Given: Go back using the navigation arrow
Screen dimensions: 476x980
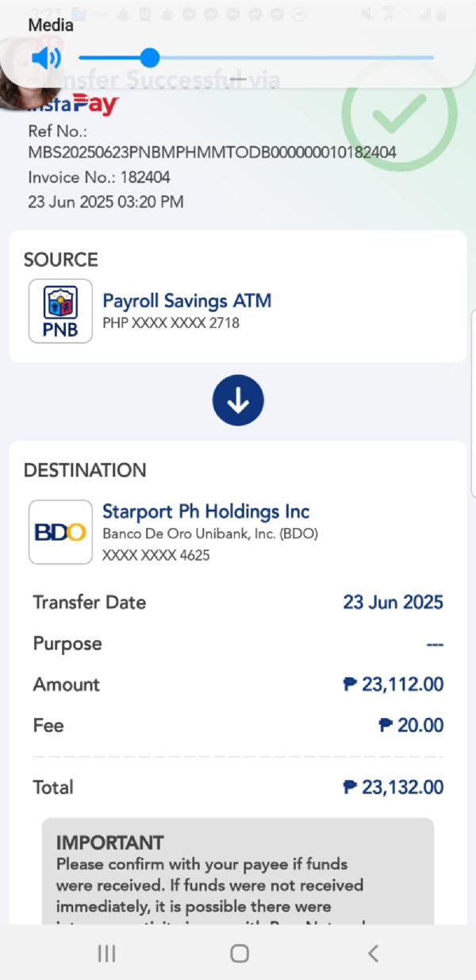Looking at the screenshot, I should pyautogui.click(x=373, y=954).
